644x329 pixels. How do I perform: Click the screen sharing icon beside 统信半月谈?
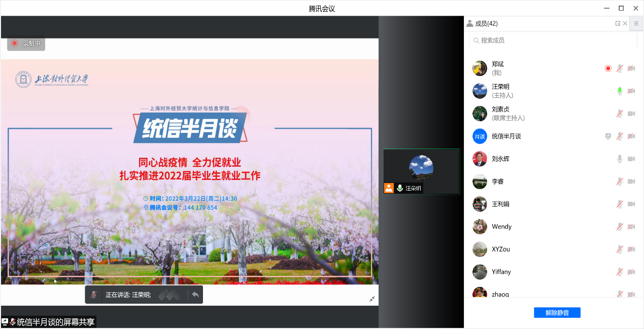click(608, 136)
